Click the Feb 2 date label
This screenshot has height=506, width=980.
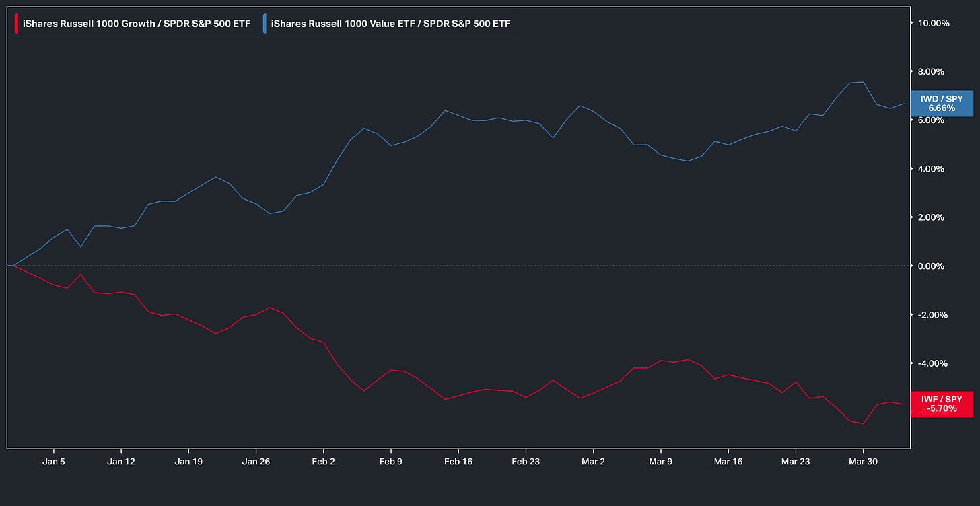pos(324,462)
